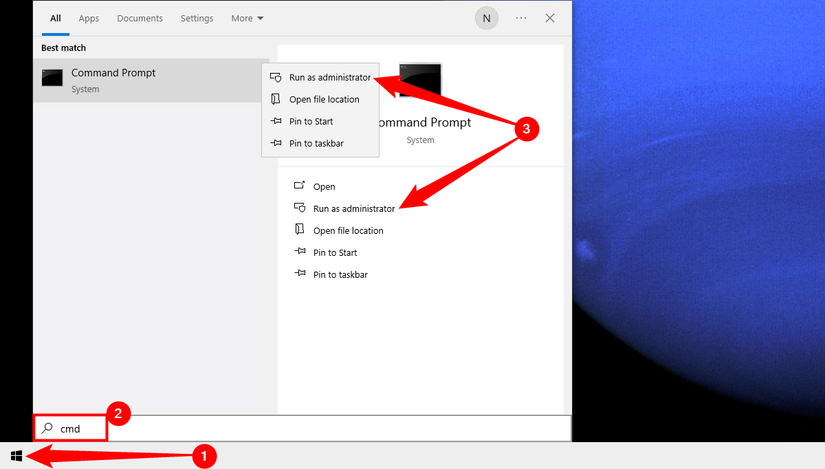The height and width of the screenshot is (469, 825).
Task: Open the Documents search tab
Action: tap(140, 18)
